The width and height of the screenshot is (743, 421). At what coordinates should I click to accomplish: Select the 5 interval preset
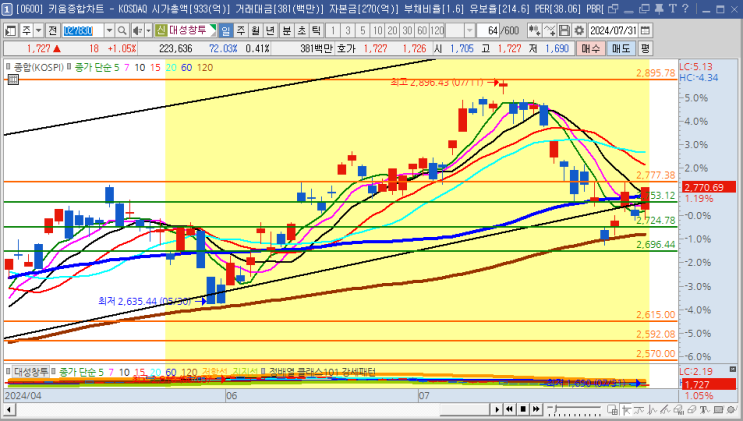[362, 30]
